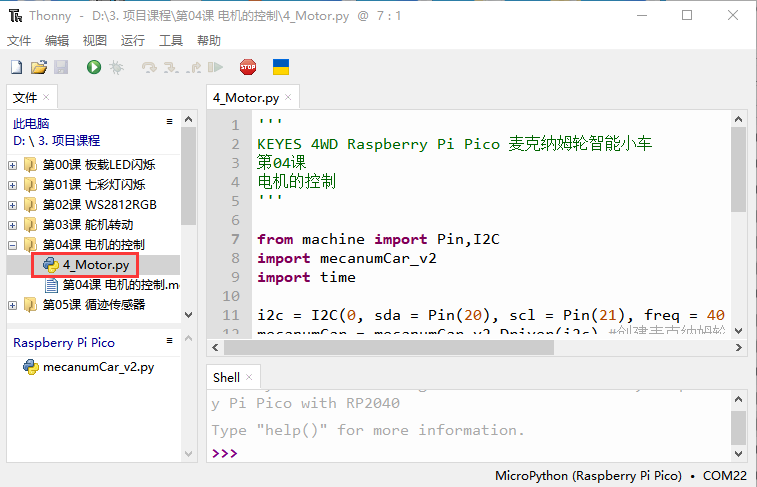Image resolution: width=757 pixels, height=487 pixels.
Task: Click the file tree scrollbar up arrow
Action: (x=189, y=119)
